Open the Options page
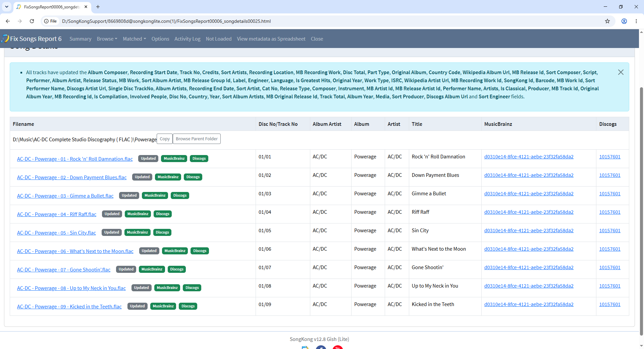Viewport: 644px width, 349px height. (x=160, y=39)
